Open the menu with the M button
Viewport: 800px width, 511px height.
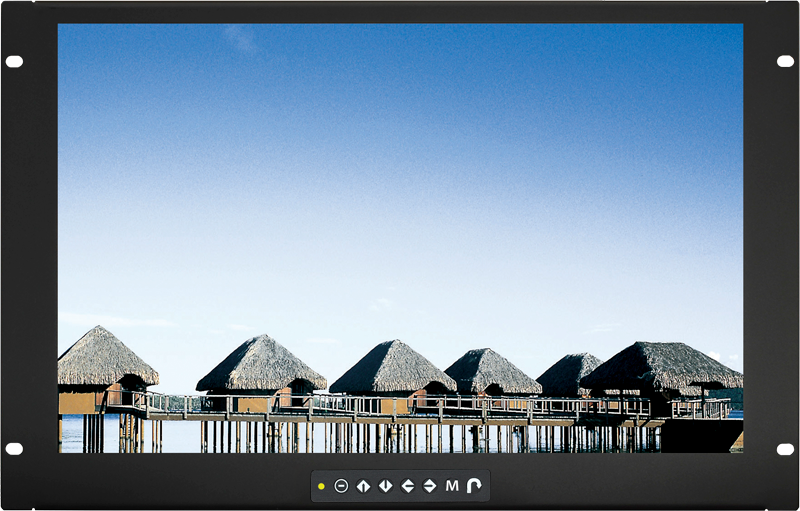[x=452, y=486]
